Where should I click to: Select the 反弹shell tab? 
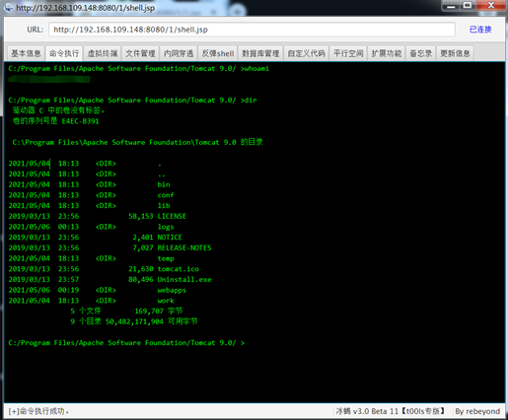click(218, 53)
